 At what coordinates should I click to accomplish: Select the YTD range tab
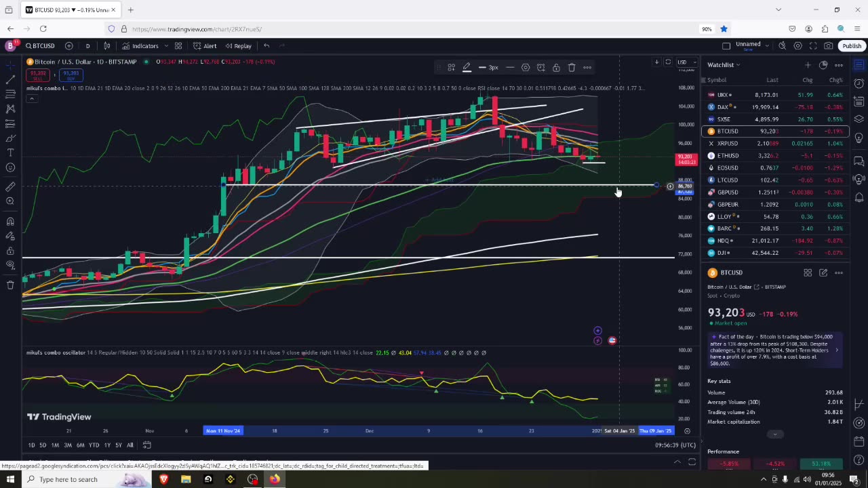coord(94,445)
